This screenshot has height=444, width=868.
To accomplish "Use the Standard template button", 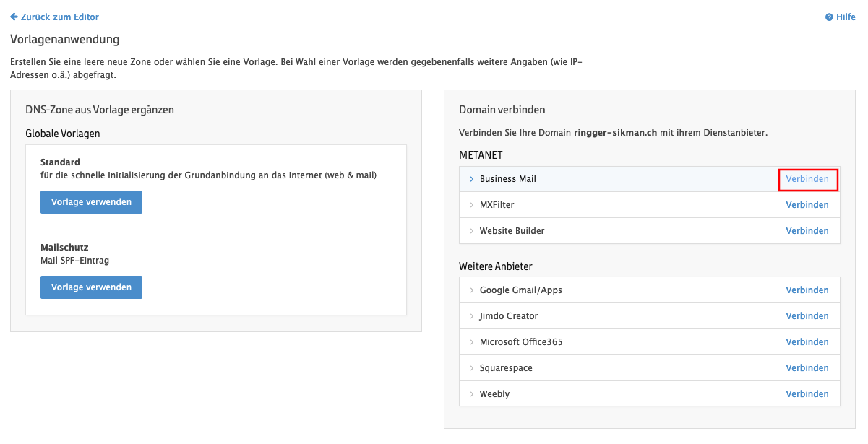I will click(91, 202).
